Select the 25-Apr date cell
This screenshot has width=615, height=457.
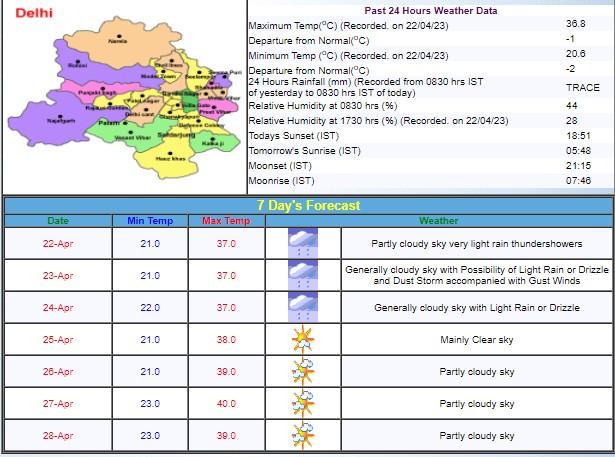point(59,339)
